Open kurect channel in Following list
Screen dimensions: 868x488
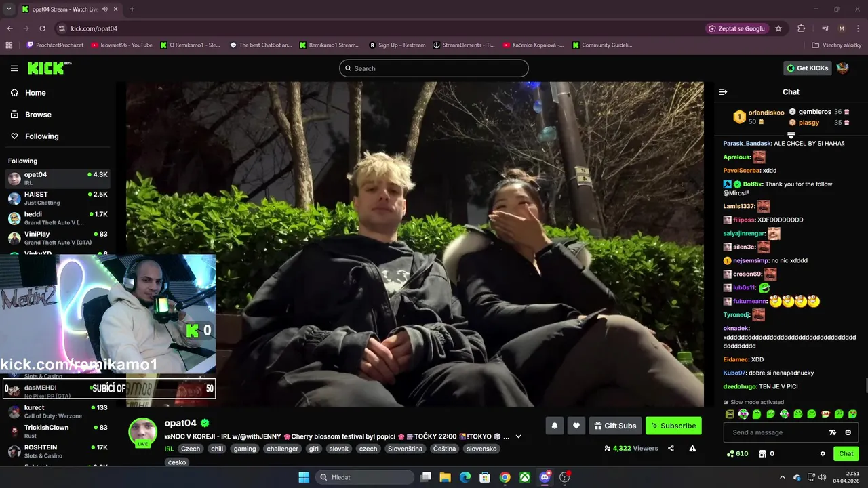[58, 411]
